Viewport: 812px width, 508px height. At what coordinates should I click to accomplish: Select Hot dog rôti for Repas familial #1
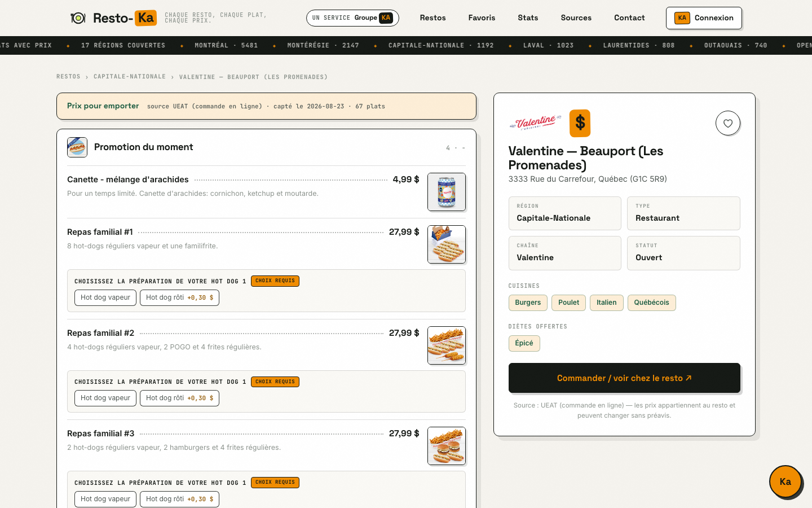point(179,297)
